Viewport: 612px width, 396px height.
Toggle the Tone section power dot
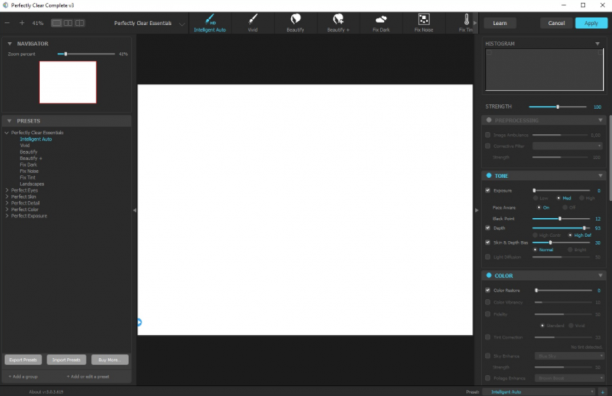click(489, 176)
